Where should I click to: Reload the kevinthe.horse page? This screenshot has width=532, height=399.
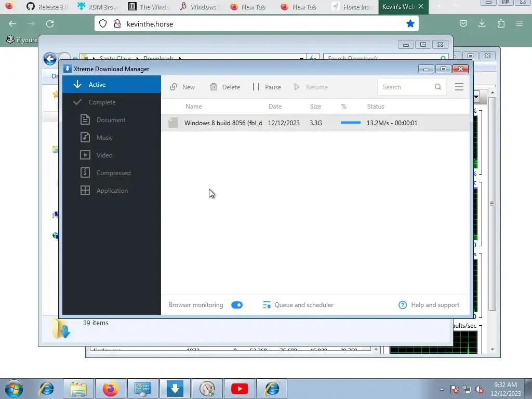[50, 24]
